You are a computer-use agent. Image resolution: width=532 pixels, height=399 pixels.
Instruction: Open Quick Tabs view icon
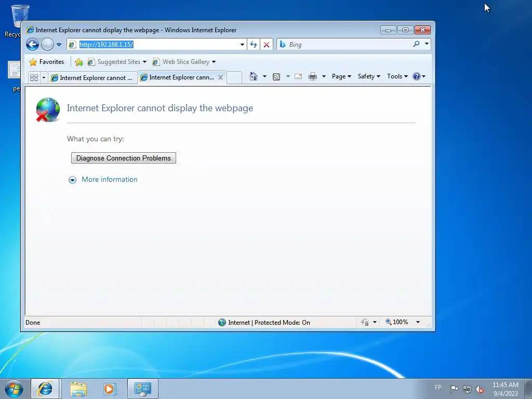tap(34, 78)
